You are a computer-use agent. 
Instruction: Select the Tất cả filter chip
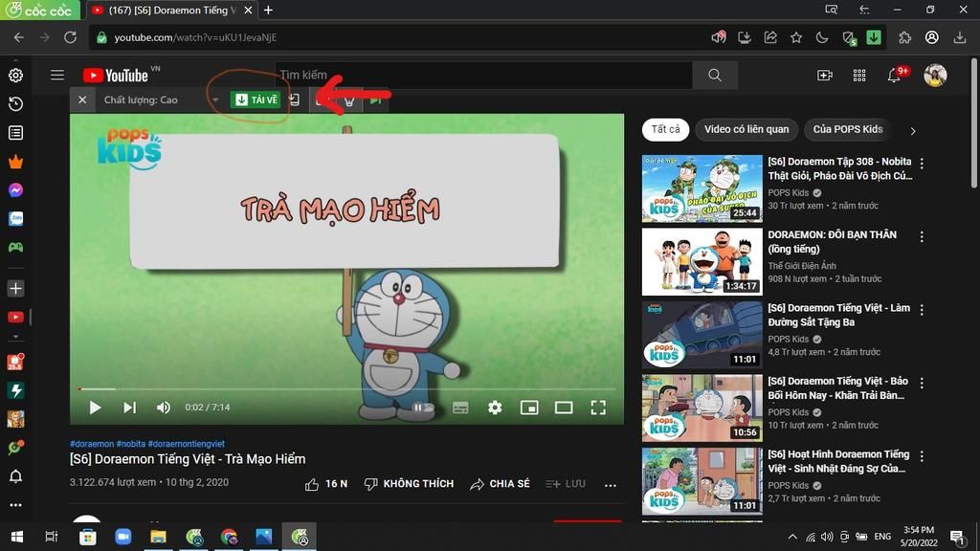pyautogui.click(x=666, y=129)
